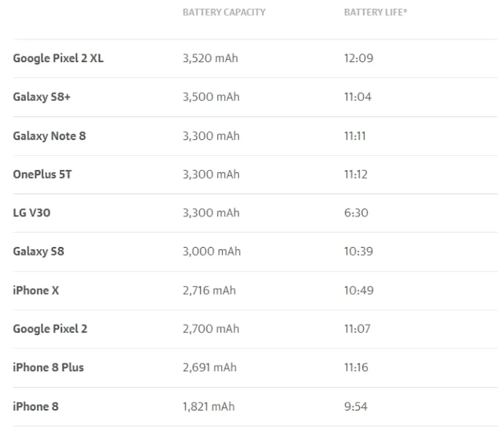
Task: Click the 12:09 battery life value
Action: point(359,58)
